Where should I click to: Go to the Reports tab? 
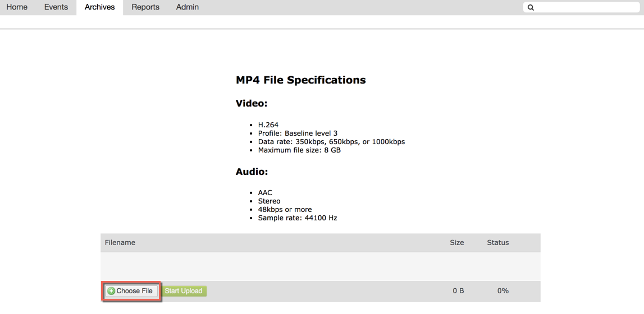click(145, 7)
